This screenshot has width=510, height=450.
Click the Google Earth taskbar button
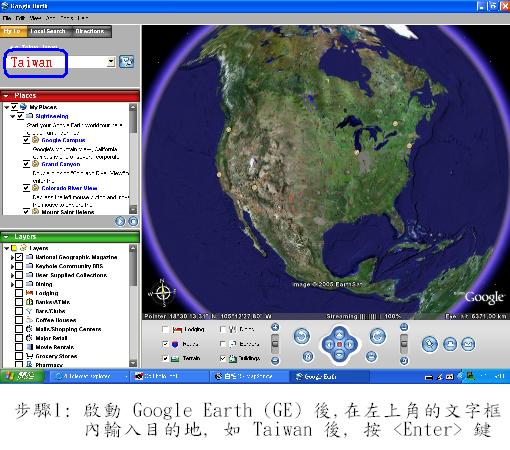pos(329,376)
